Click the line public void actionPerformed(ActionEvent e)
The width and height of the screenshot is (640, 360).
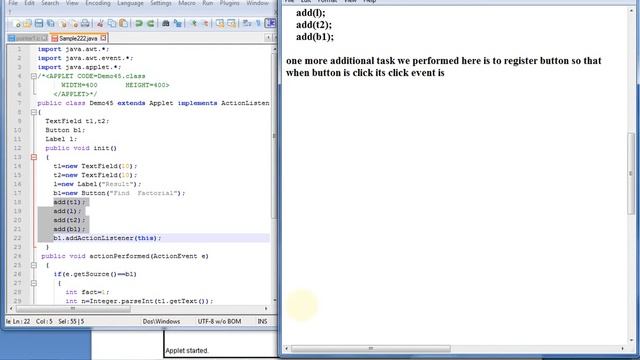tap(125, 256)
